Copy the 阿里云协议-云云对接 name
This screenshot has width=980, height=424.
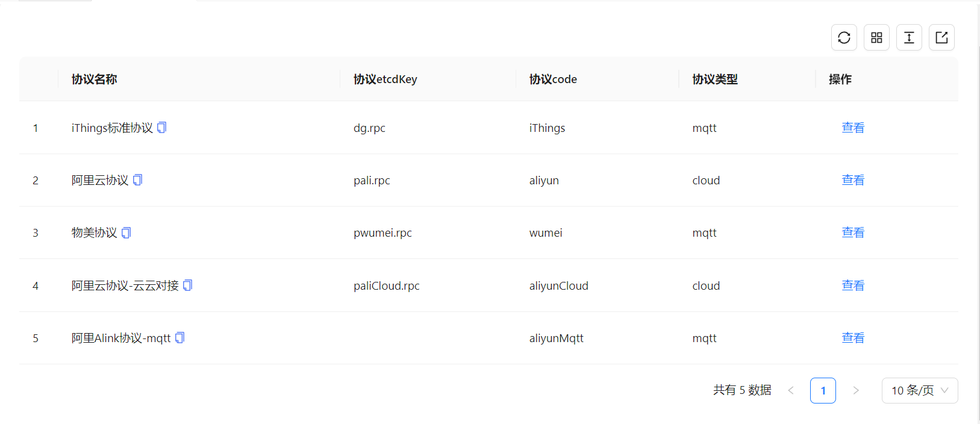pos(188,285)
